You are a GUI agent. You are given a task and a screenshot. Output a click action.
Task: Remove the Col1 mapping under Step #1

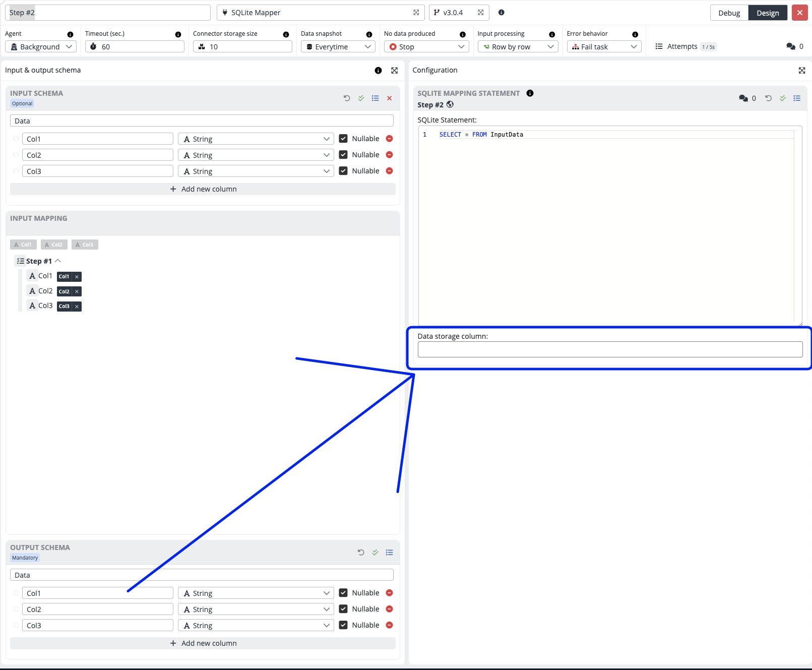(x=77, y=277)
